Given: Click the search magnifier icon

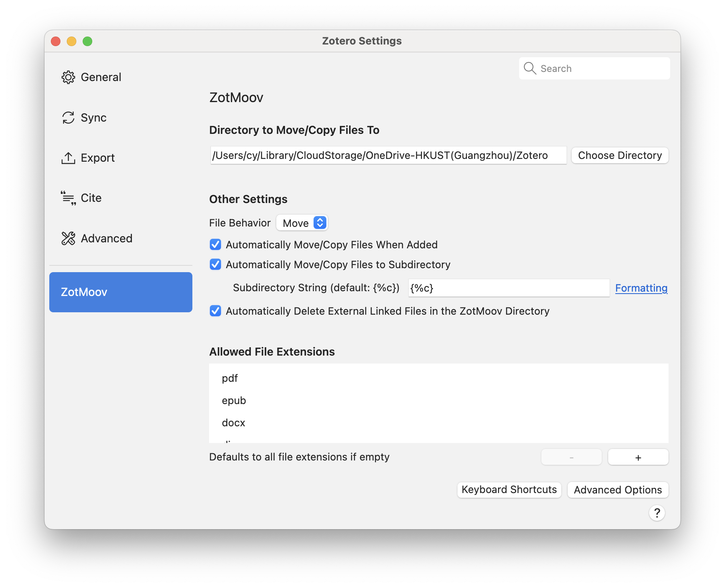Looking at the screenshot, I should click(x=530, y=68).
